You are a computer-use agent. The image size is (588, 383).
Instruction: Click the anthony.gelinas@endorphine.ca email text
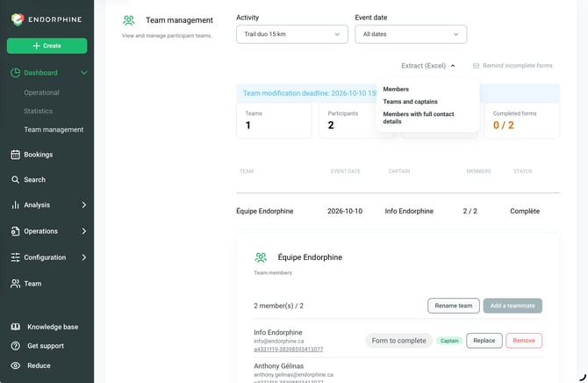coord(294,375)
